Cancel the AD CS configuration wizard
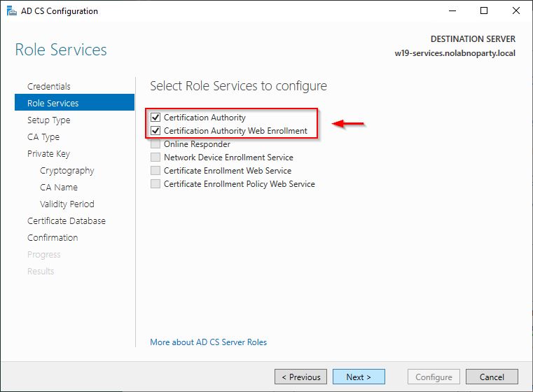Viewport: 533px width, 392px height. point(492,377)
